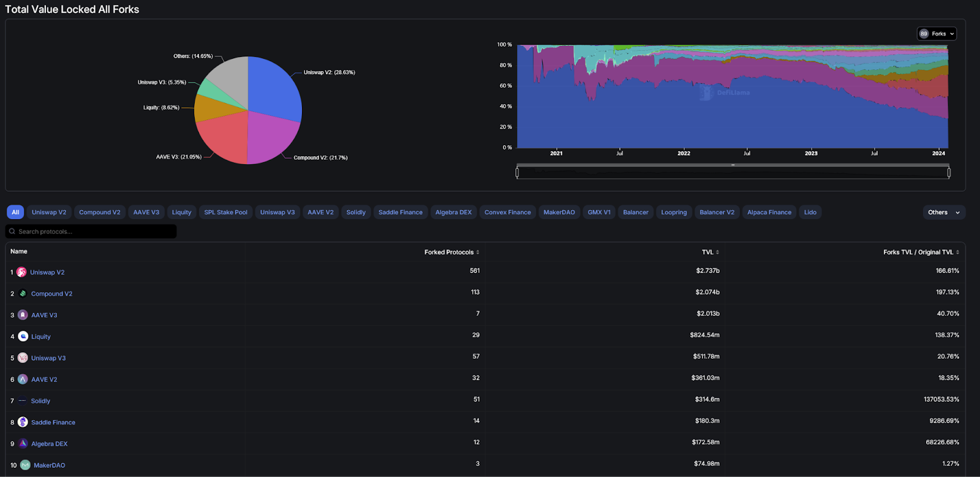Click the $2.737b TVL value
980x477 pixels.
coord(708,271)
